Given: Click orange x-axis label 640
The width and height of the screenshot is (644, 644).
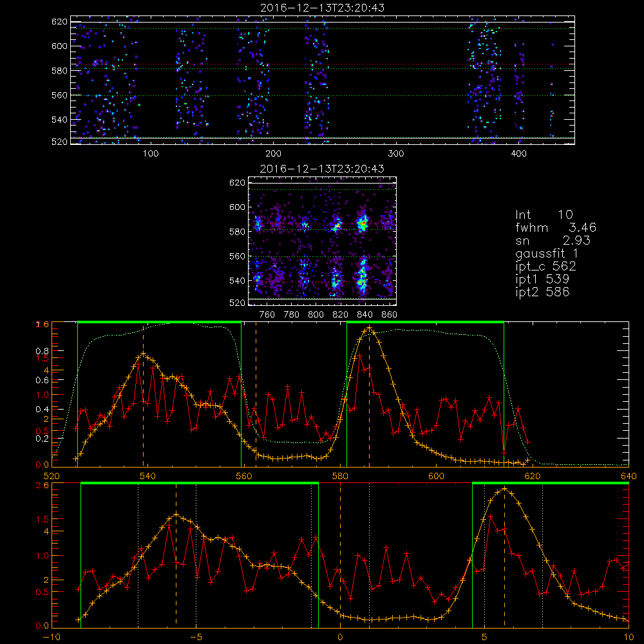Looking at the screenshot, I should (x=629, y=477).
